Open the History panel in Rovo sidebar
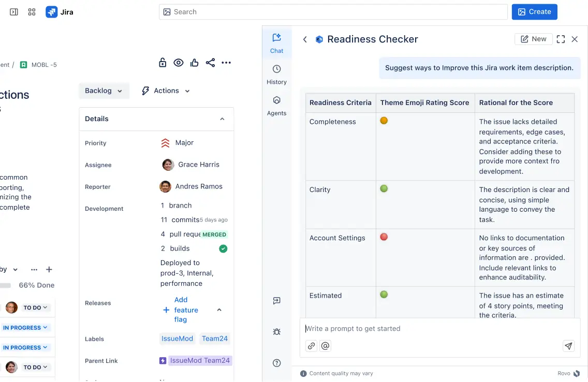588x382 pixels. tap(276, 75)
